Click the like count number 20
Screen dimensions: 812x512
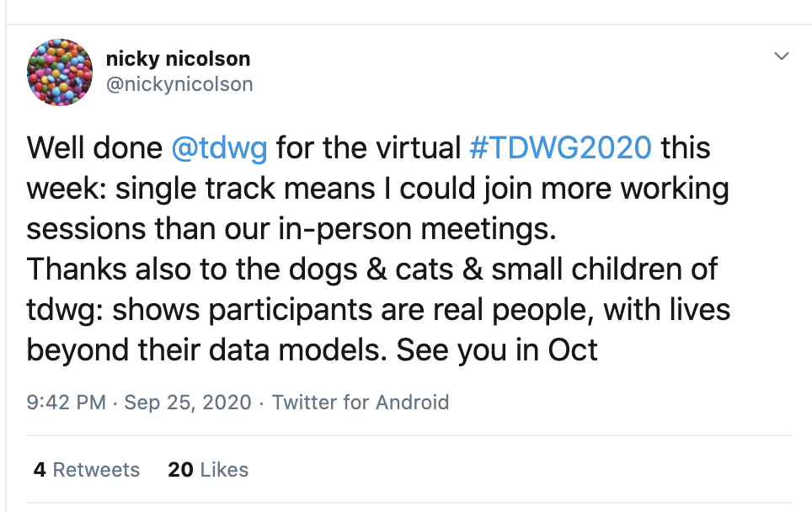(x=180, y=470)
